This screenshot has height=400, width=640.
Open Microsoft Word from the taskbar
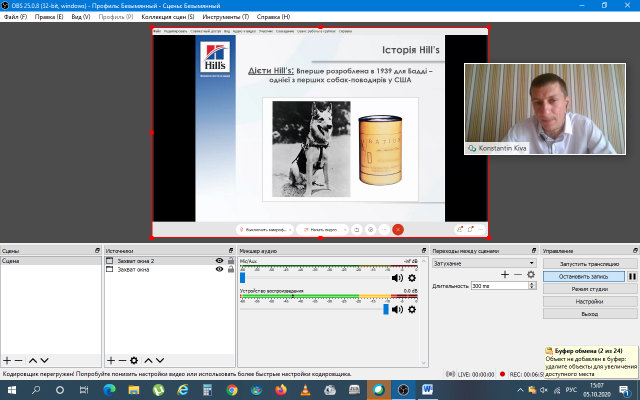[428, 389]
